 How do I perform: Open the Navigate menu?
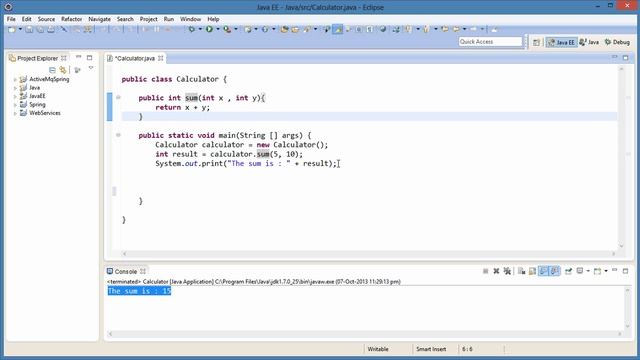tap(99, 19)
